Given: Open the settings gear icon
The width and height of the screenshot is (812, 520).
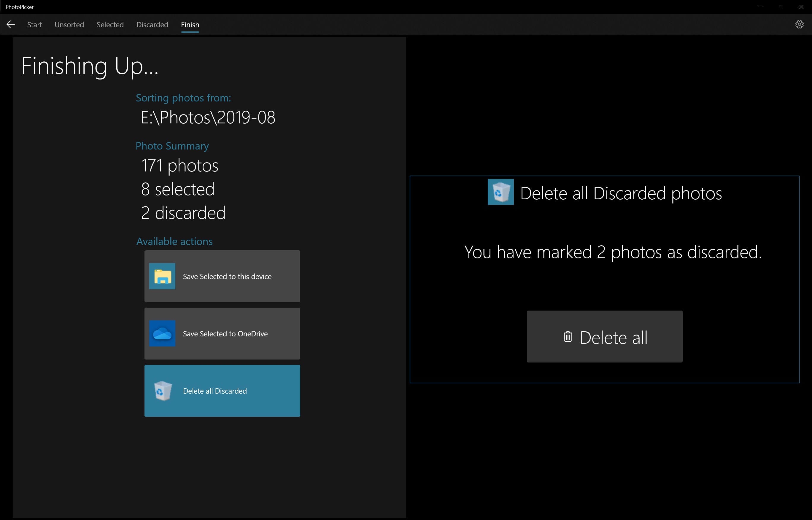Looking at the screenshot, I should pyautogui.click(x=799, y=24).
